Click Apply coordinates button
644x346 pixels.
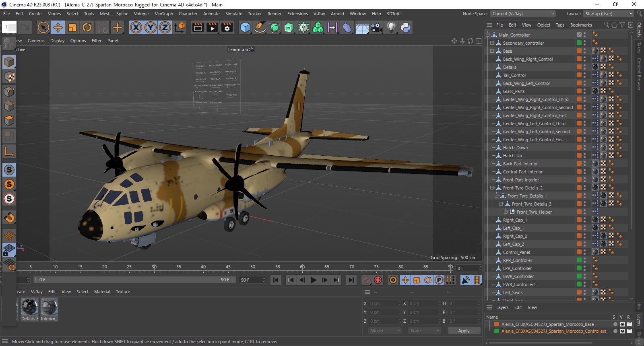click(464, 331)
